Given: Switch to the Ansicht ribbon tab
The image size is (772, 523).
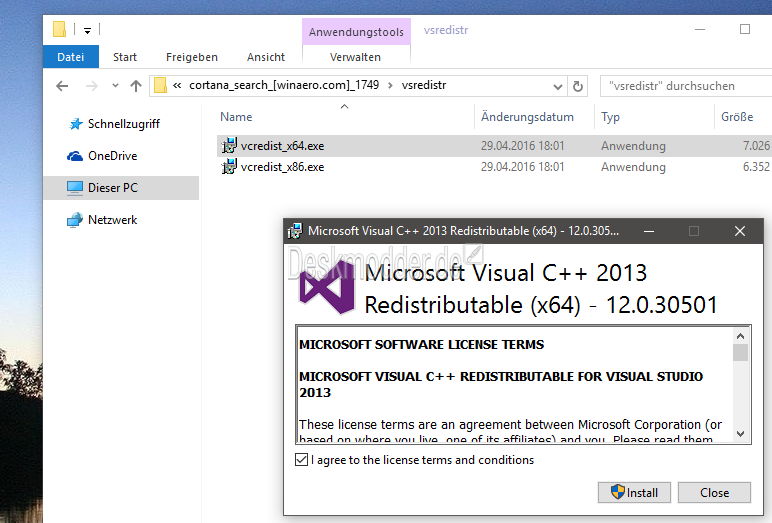Looking at the screenshot, I should click(266, 57).
